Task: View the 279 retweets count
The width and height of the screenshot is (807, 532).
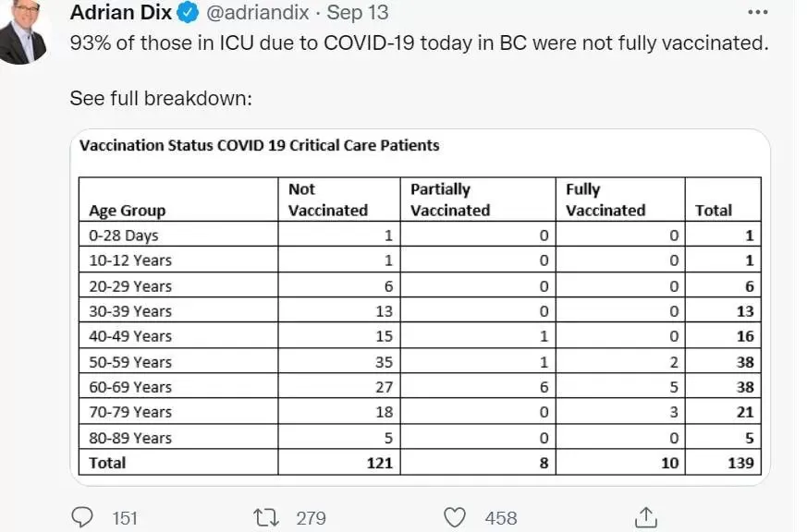Action: point(311,518)
